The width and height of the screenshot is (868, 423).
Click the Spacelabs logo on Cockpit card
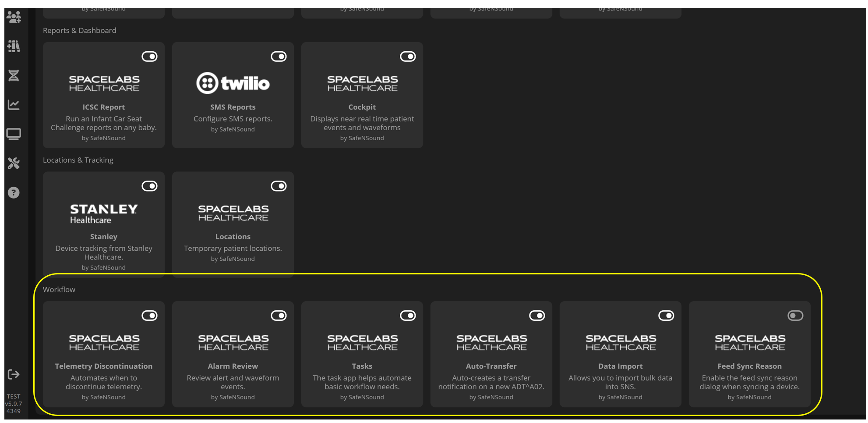pos(362,83)
